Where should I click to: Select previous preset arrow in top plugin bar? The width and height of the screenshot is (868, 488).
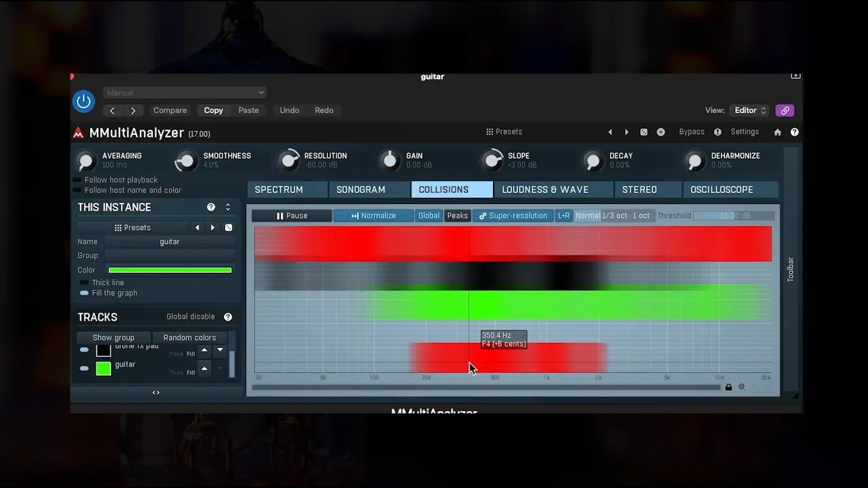(x=610, y=132)
